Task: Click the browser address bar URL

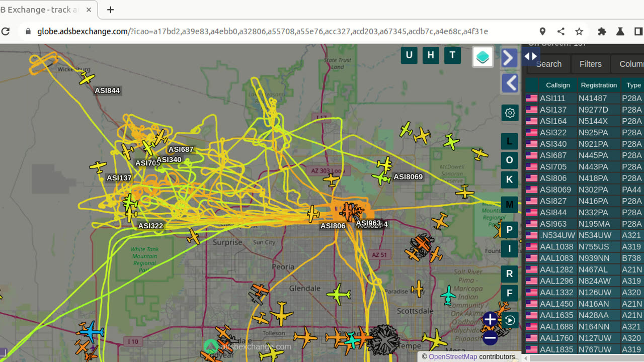Action: (263, 31)
